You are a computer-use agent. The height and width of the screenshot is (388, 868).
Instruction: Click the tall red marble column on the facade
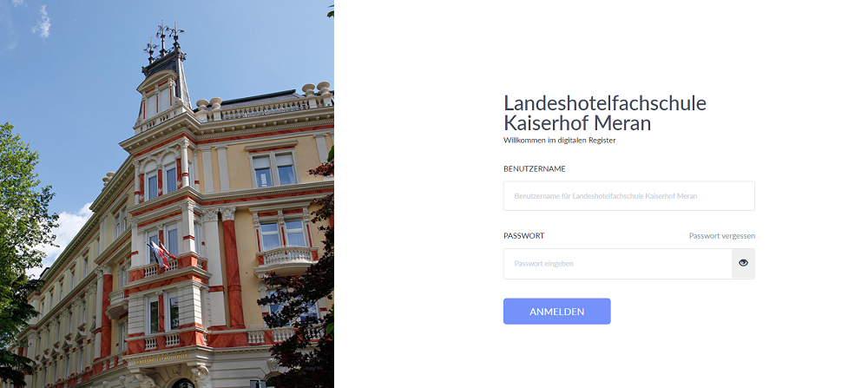click(x=232, y=268)
